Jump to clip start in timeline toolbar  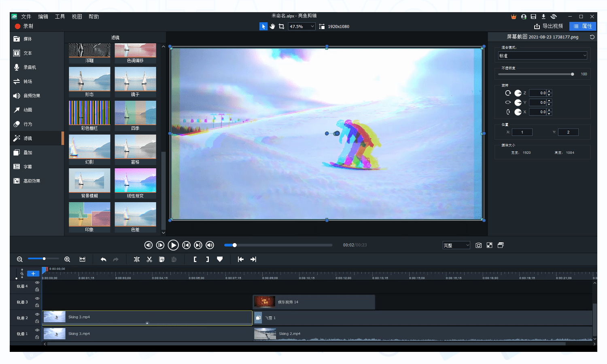241,259
